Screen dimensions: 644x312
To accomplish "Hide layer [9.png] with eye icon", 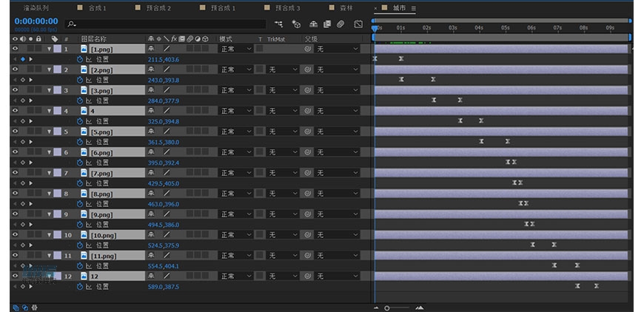I will tap(16, 214).
